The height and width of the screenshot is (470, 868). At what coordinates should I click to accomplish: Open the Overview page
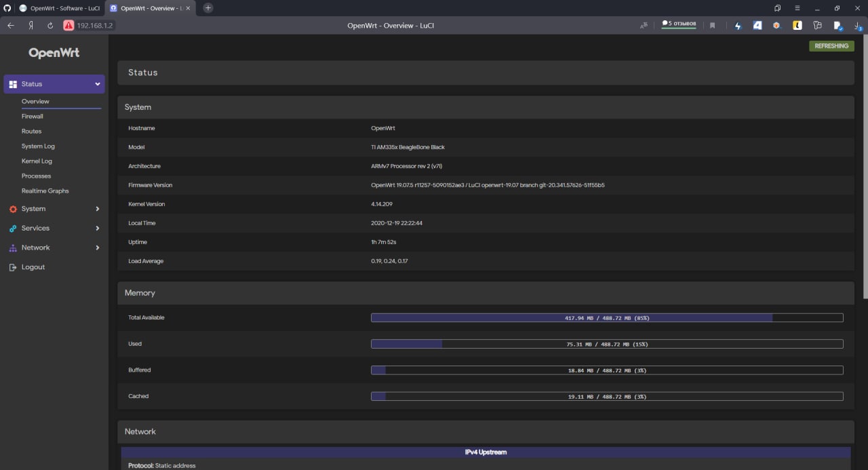pyautogui.click(x=35, y=101)
